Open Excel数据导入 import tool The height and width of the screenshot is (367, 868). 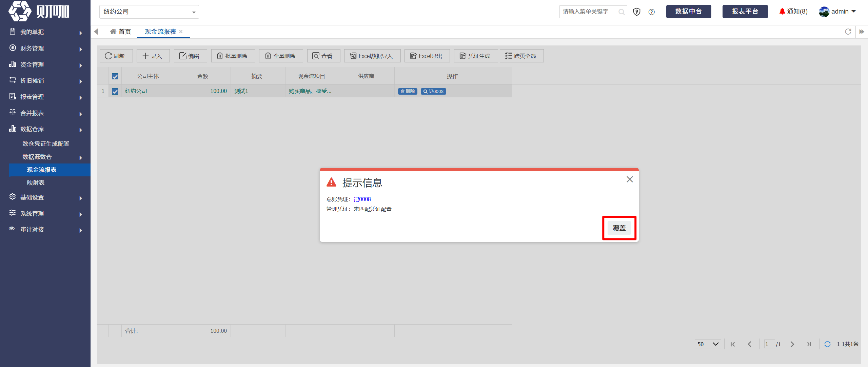tap(372, 56)
